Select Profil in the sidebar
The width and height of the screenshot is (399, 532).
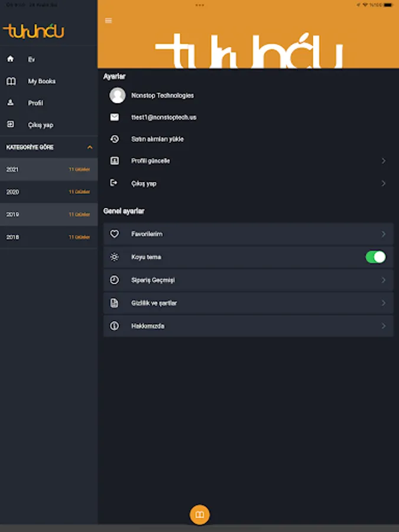[35, 103]
